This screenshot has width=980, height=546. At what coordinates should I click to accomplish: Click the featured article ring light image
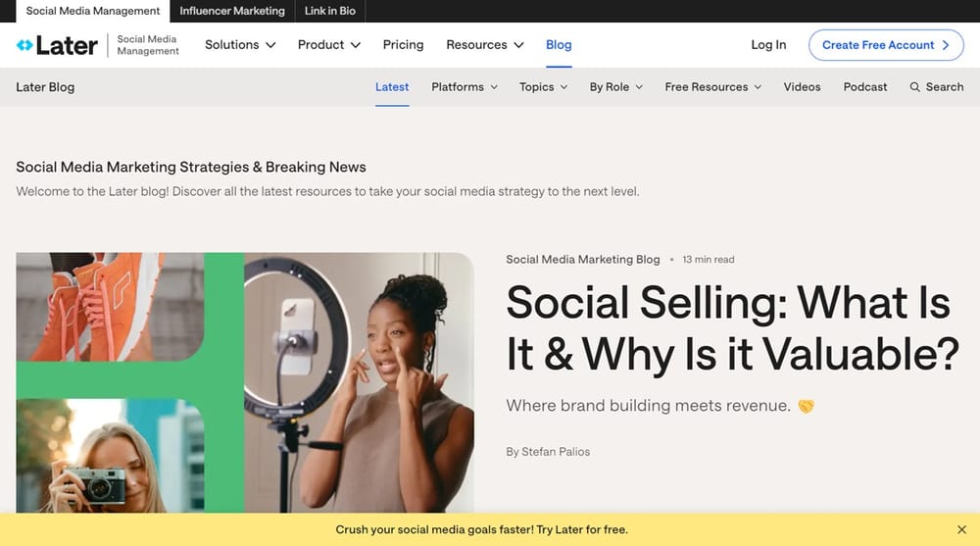[358, 382]
